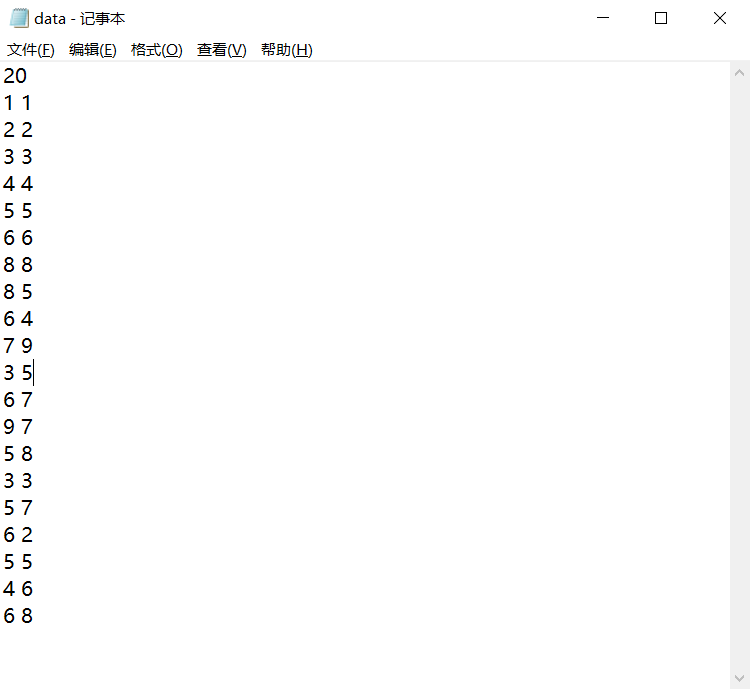The height and width of the screenshot is (689, 750).
Task: Place cursor on the line "5 7"
Action: [x=18, y=508]
